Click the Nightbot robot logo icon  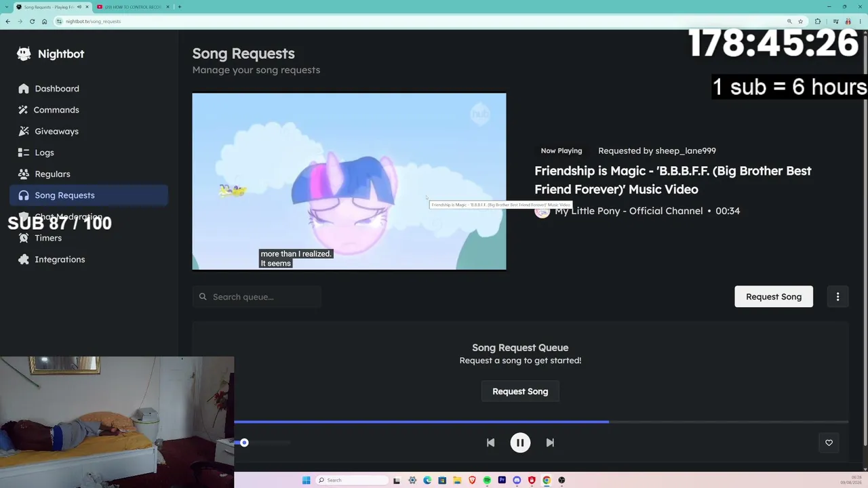point(24,54)
